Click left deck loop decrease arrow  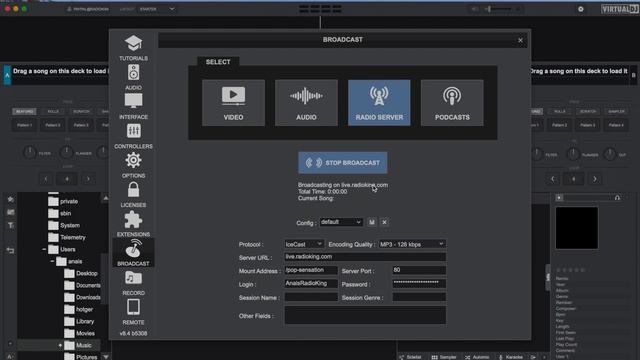(46, 179)
